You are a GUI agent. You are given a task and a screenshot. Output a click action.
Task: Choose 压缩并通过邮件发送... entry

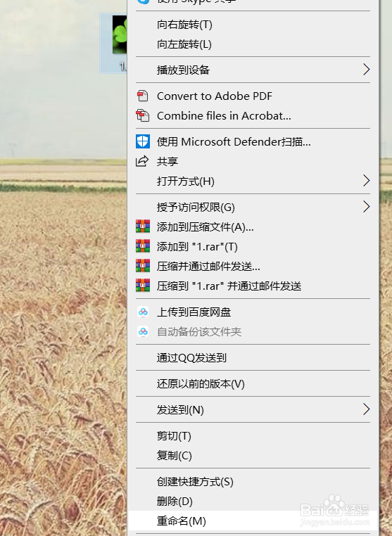tap(253, 266)
